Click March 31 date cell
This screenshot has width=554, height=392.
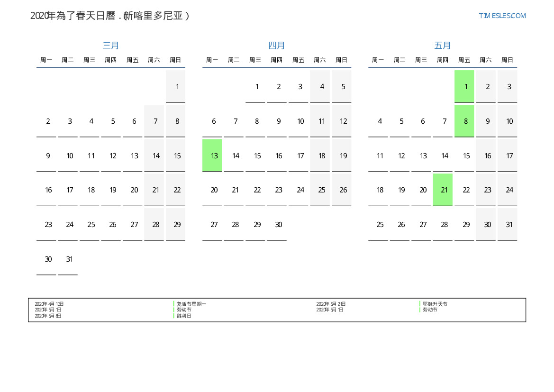point(68,259)
